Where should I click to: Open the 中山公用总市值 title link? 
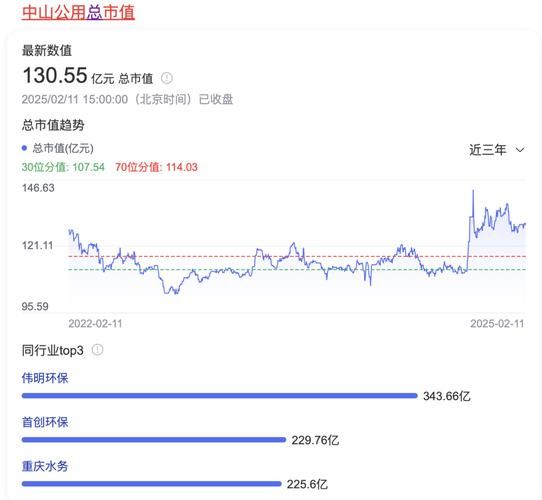tap(78, 12)
